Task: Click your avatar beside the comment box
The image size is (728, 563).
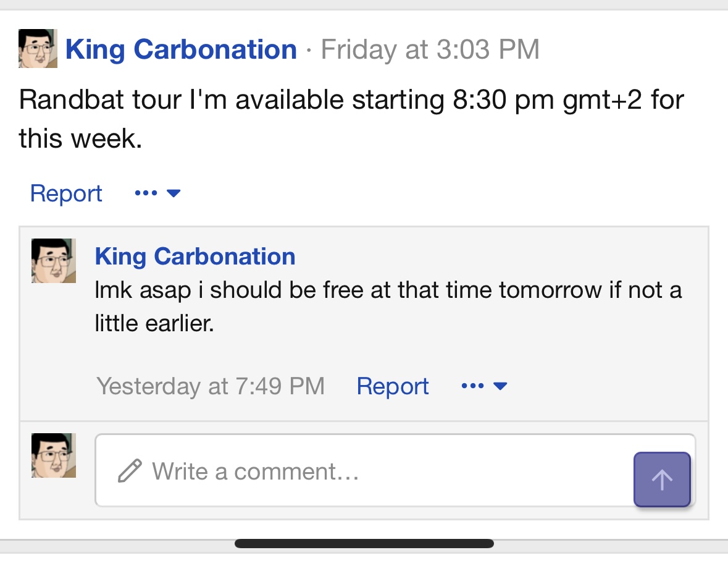Action: [54, 455]
